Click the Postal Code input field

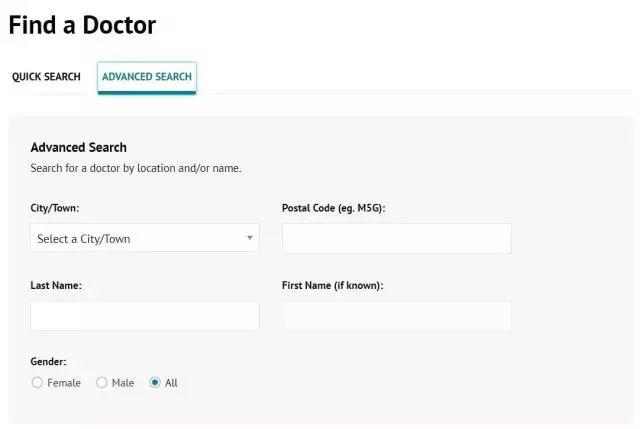pos(396,238)
